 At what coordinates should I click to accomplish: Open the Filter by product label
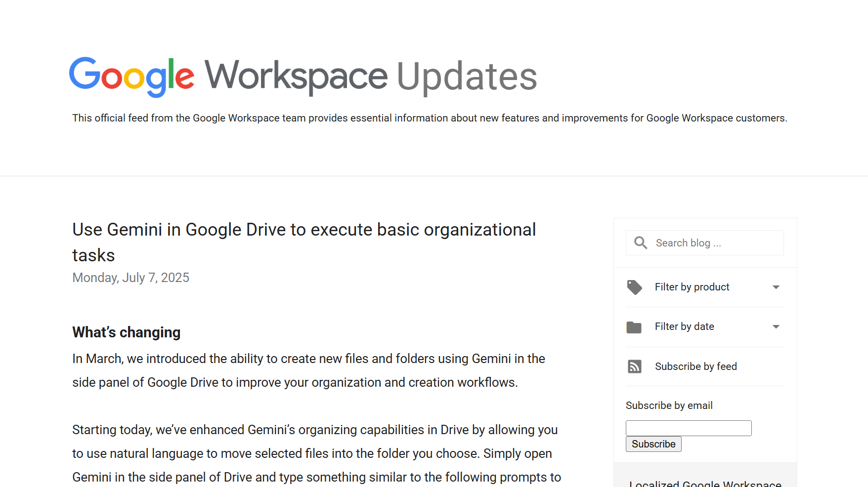[692, 287]
